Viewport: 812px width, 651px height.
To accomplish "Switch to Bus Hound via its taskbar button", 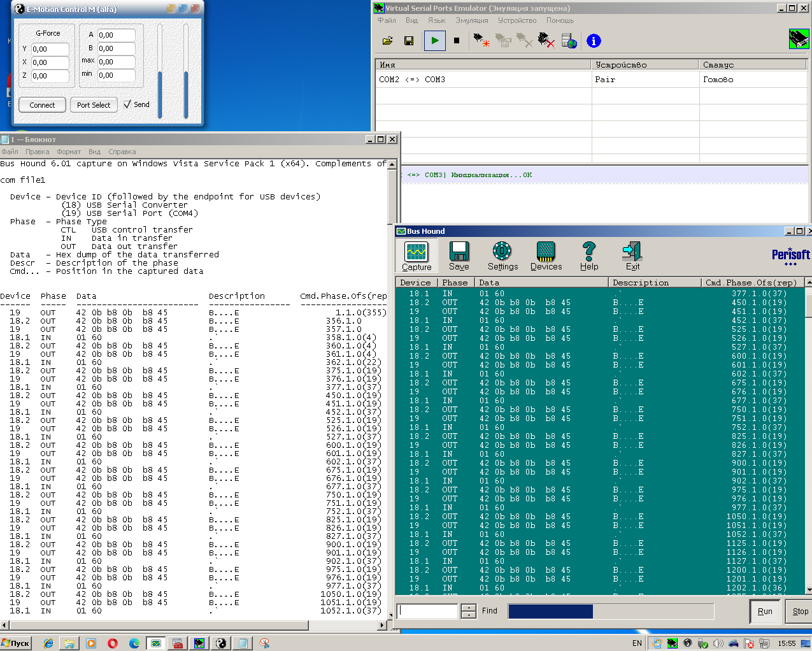I will point(155,643).
